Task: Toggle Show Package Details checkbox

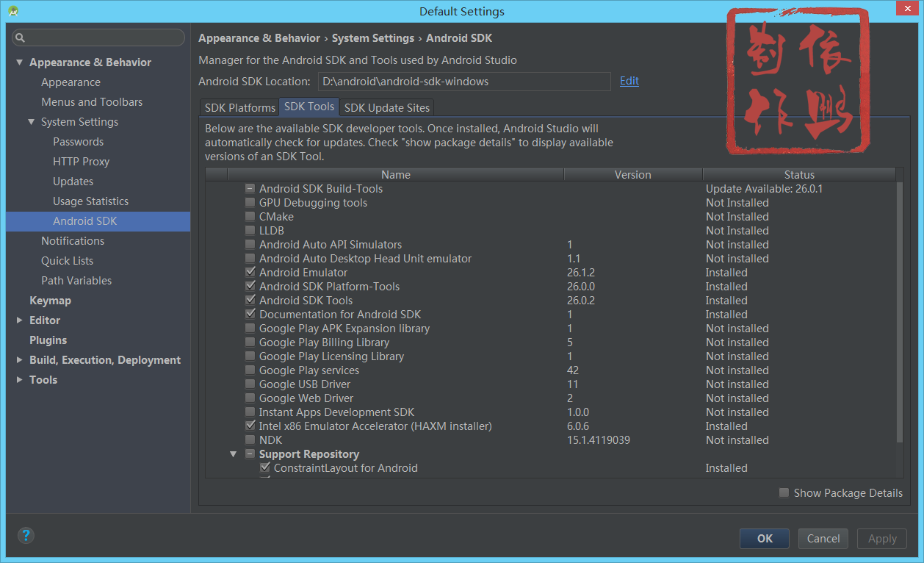Action: click(x=784, y=493)
